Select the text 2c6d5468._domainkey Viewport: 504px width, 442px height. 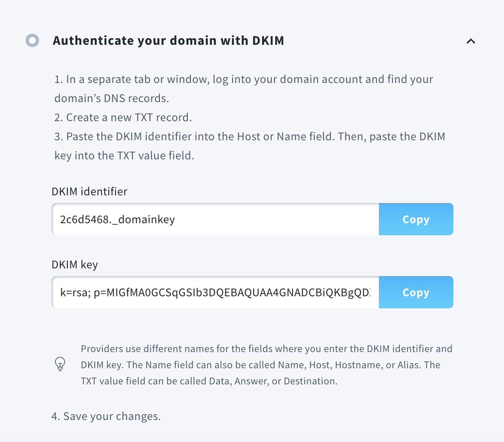tap(117, 219)
